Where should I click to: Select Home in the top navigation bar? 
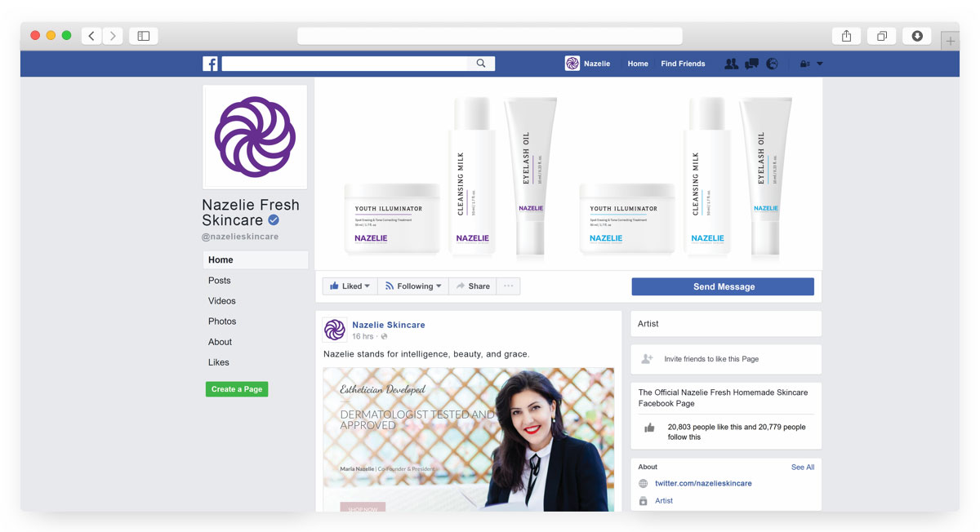click(x=638, y=64)
